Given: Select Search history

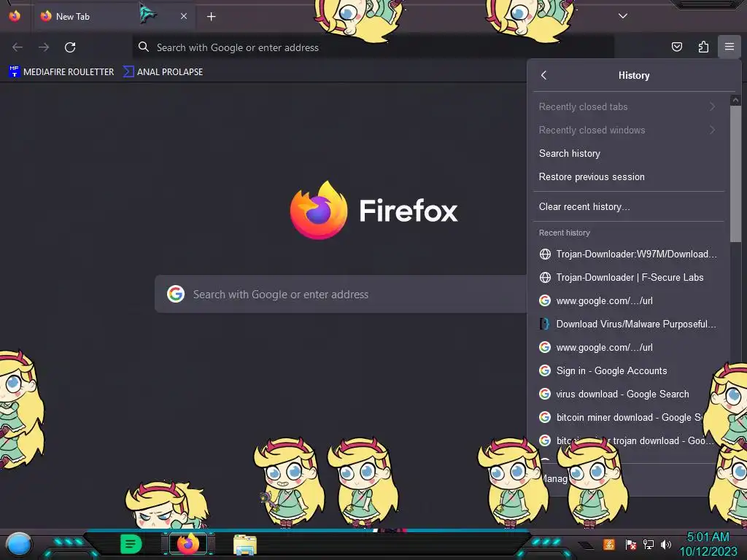Looking at the screenshot, I should tap(628, 153).
